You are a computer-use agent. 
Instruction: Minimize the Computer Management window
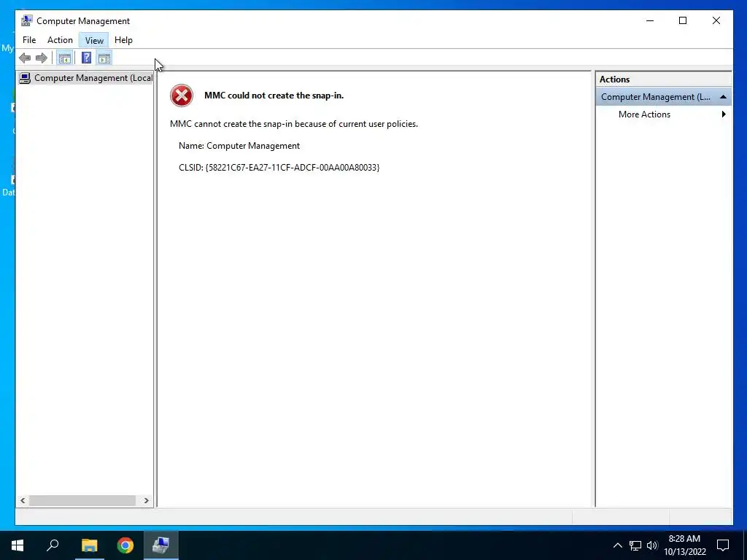[x=650, y=20]
